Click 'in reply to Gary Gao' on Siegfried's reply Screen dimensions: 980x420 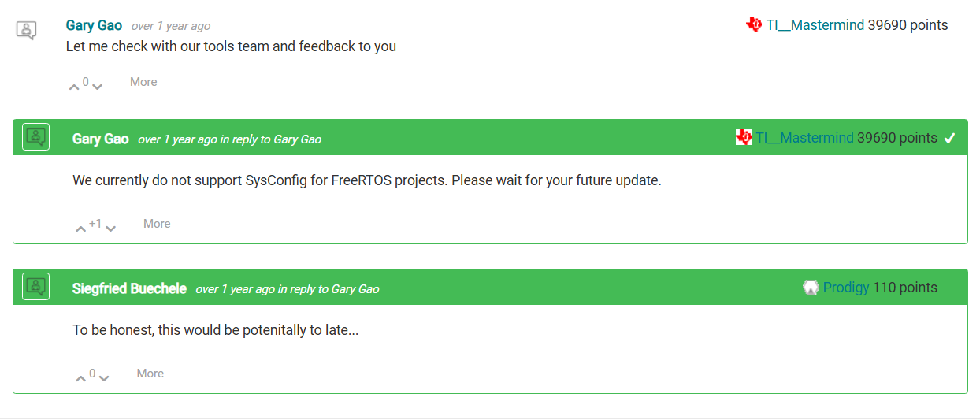click(329, 289)
